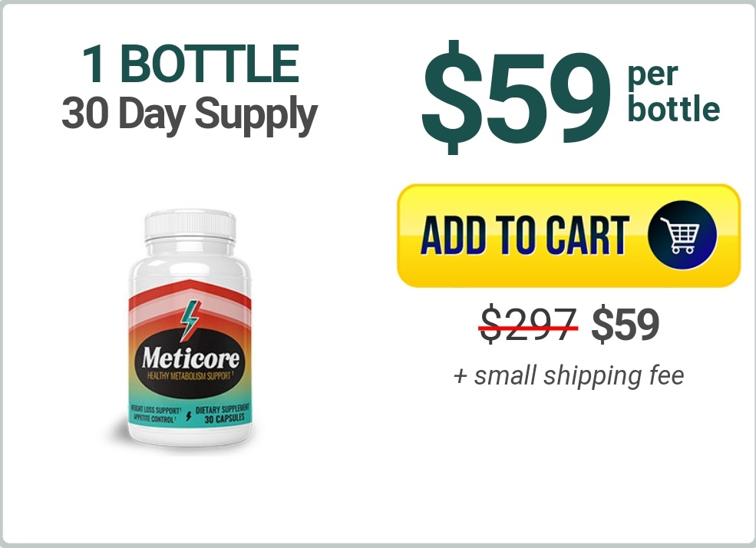The width and height of the screenshot is (756, 548).
Task: Click the '30 CAPSULES' text on bottle
Action: click(224, 418)
